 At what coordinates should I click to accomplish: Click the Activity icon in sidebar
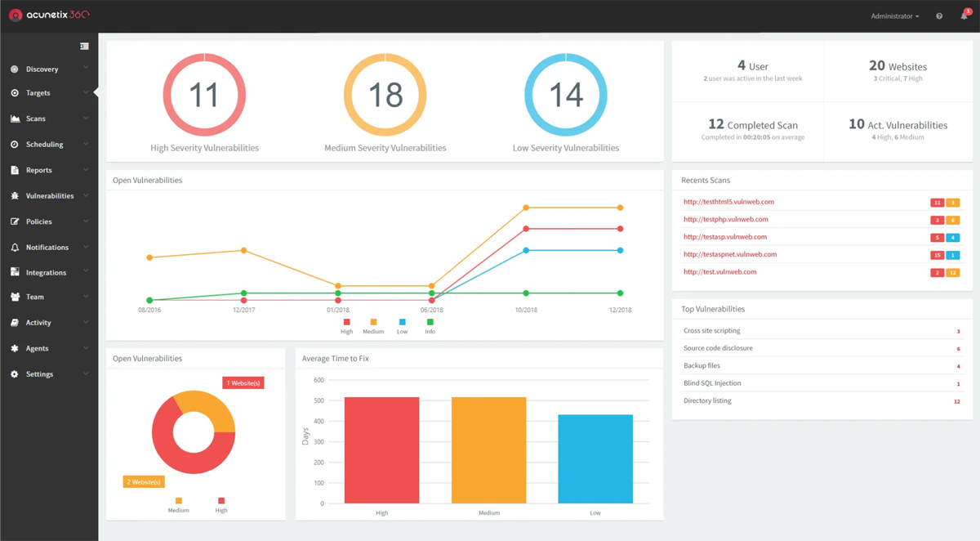pos(15,323)
